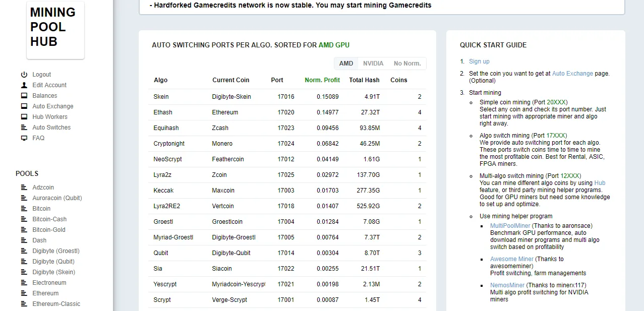
Task: Open the Logout link
Action: (42, 75)
